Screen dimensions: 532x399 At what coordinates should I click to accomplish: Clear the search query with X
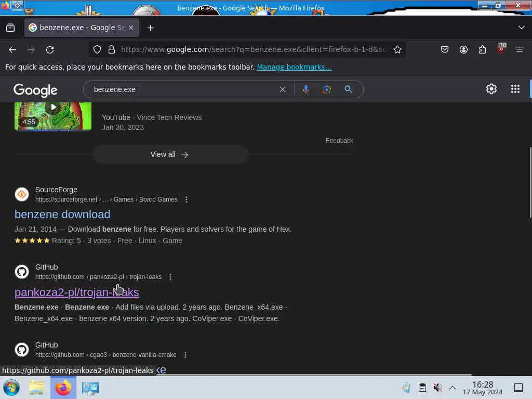point(282,89)
